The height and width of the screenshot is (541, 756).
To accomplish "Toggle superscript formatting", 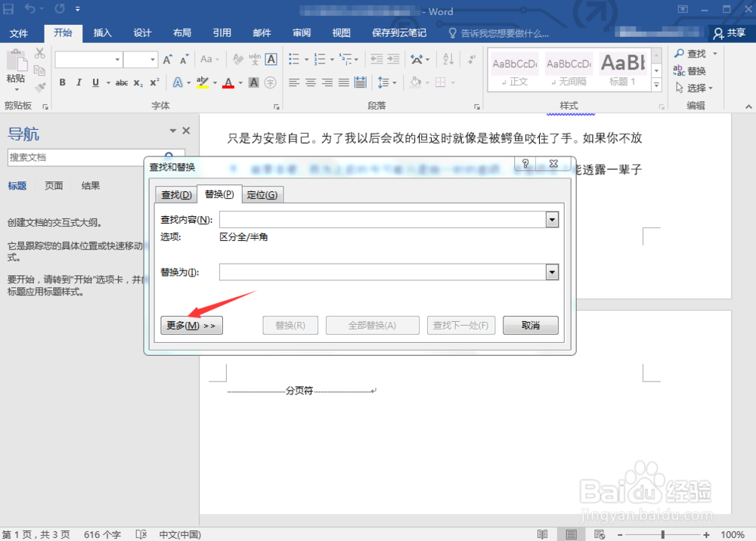I will (x=154, y=82).
